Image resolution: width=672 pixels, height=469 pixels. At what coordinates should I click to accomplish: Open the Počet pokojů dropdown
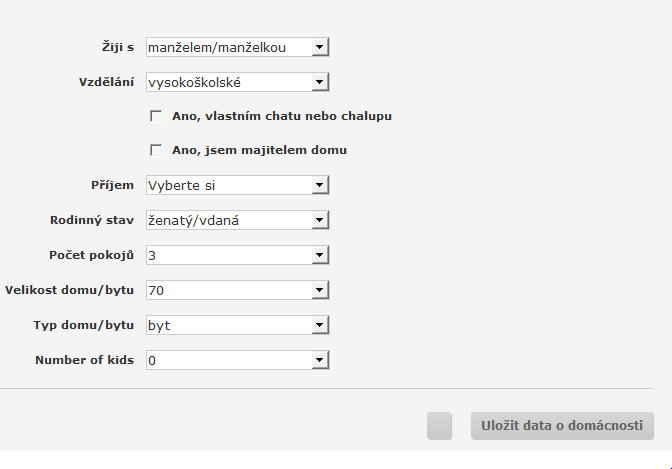pos(237,255)
